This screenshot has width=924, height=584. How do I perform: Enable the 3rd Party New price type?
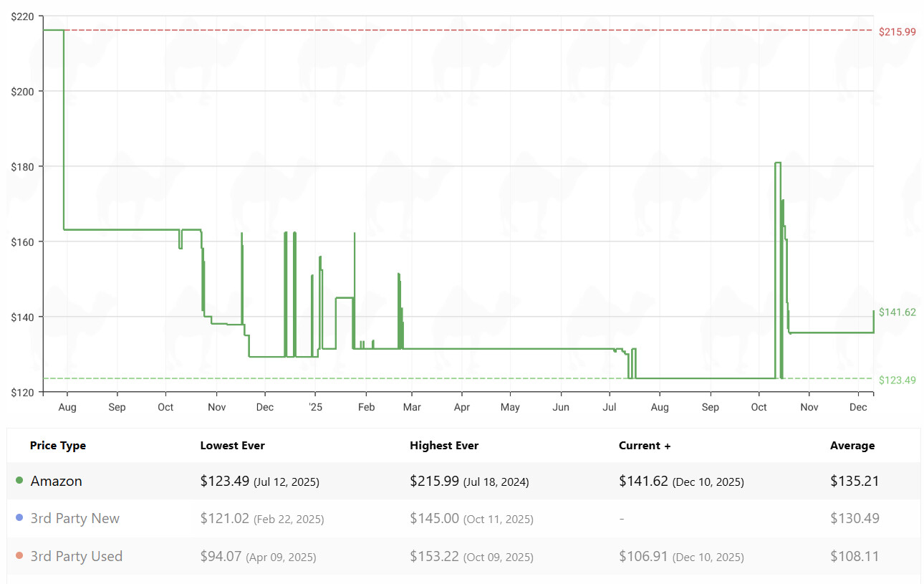(x=74, y=519)
